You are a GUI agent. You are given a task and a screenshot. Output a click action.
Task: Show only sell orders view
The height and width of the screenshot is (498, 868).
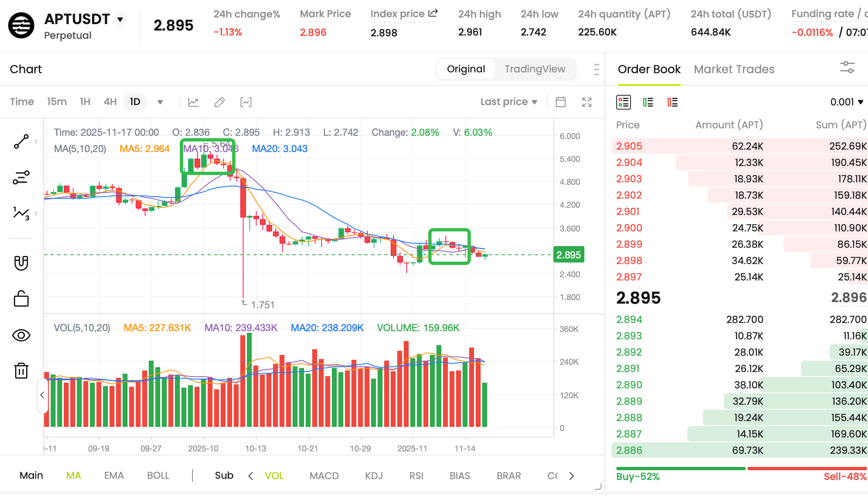click(672, 102)
